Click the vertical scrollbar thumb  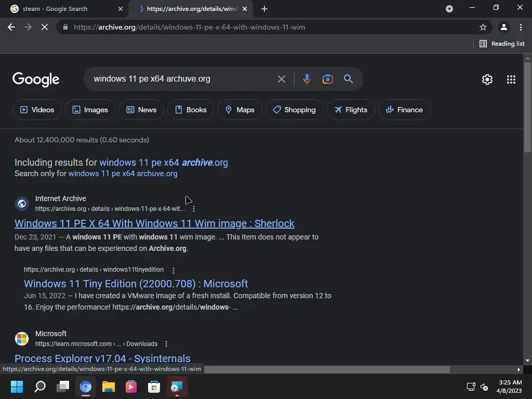(527, 107)
